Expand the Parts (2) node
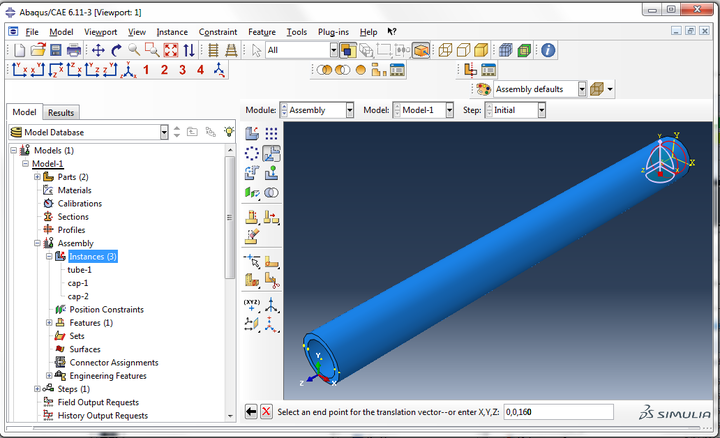 pos(37,177)
